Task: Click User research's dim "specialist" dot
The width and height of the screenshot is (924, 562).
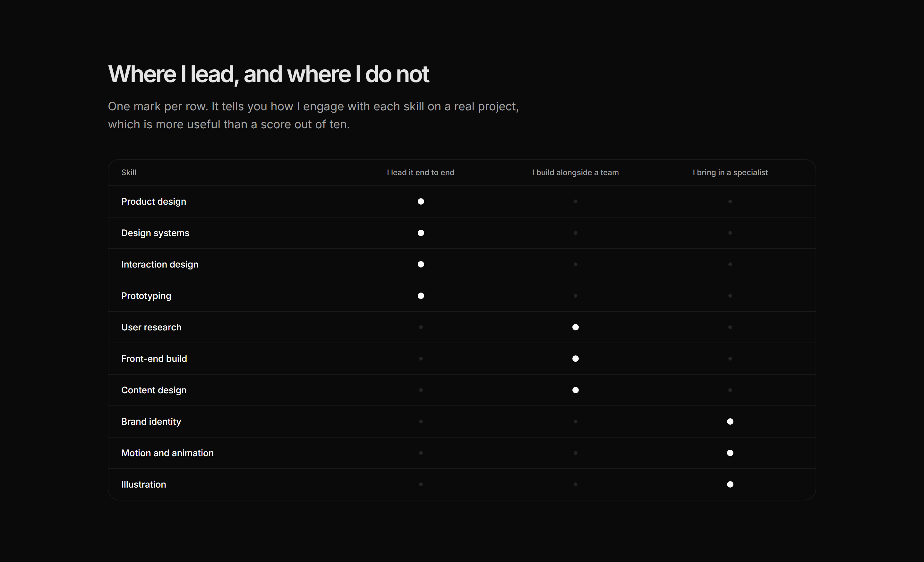Action: pos(730,327)
